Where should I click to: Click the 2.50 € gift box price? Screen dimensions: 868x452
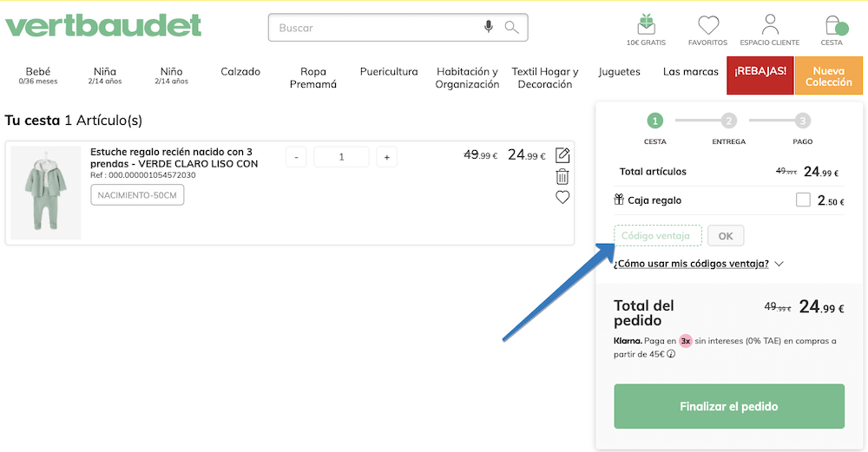(x=831, y=200)
